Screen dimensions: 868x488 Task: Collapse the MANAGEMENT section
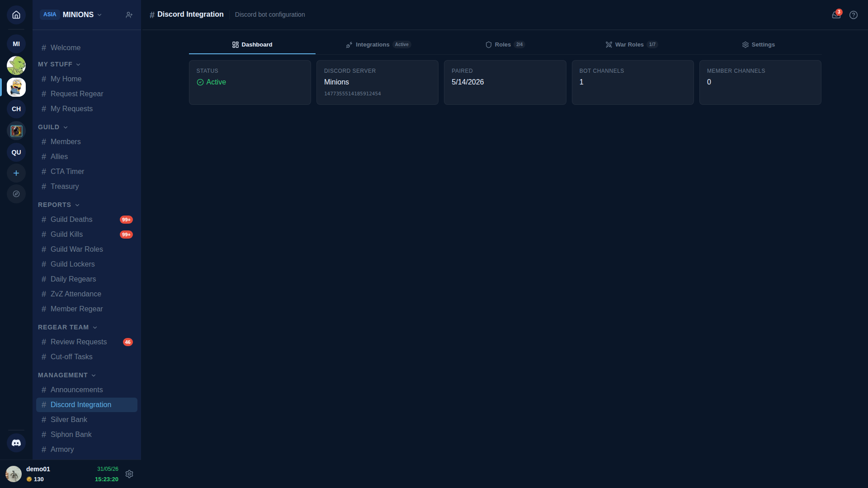click(x=67, y=375)
